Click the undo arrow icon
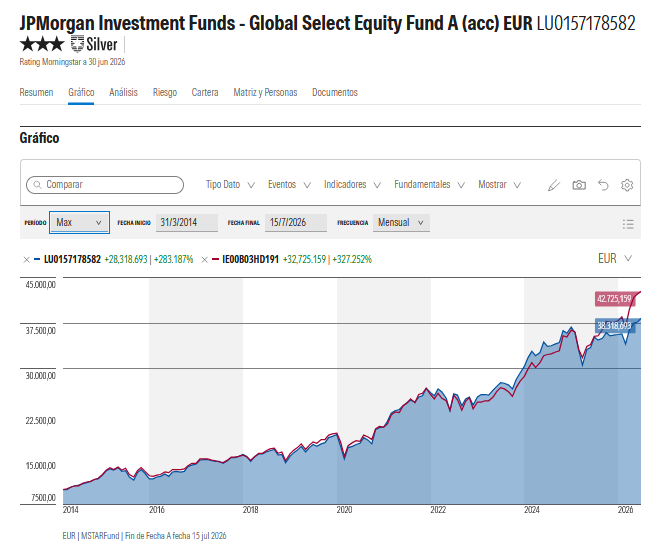The width and height of the screenshot is (655, 553). [x=603, y=185]
